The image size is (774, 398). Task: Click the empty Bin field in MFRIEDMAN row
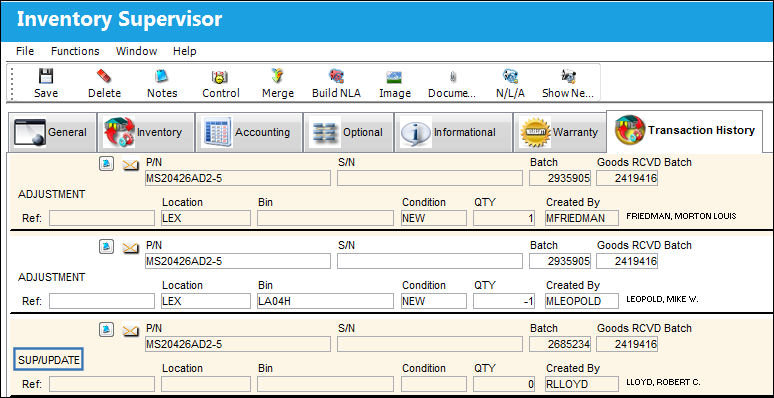coord(325,218)
